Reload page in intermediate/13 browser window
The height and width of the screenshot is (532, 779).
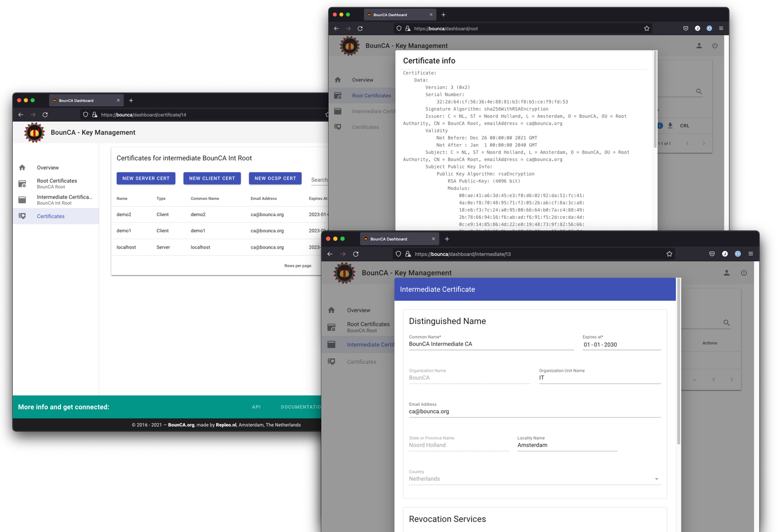click(356, 254)
